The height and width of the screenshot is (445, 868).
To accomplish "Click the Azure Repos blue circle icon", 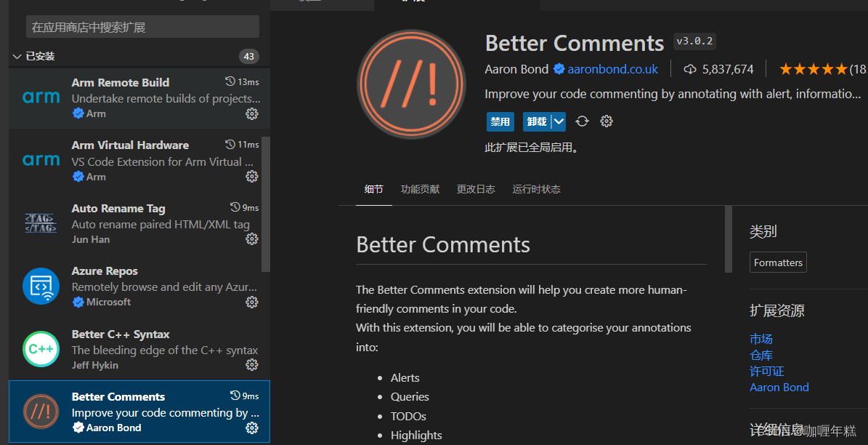I will 41,286.
